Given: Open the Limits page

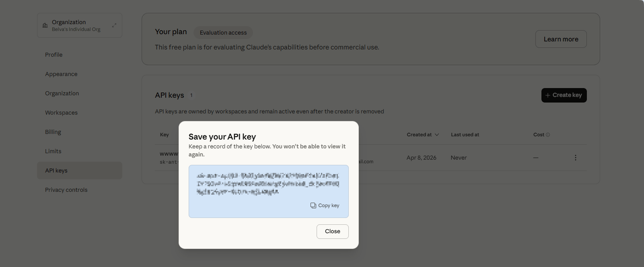Looking at the screenshot, I should pos(53,151).
